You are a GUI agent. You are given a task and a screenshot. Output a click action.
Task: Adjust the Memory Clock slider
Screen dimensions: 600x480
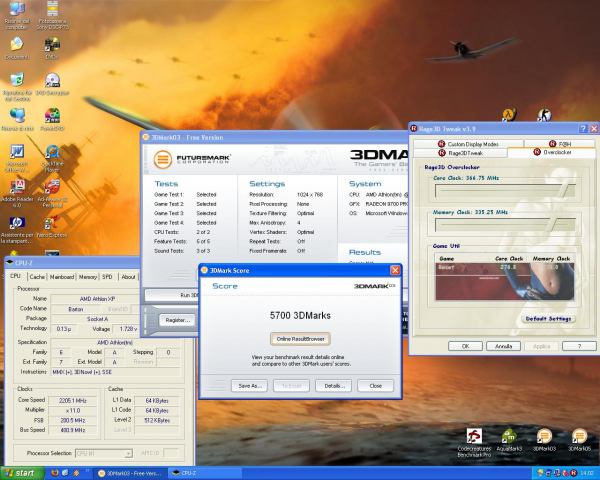tap(505, 224)
